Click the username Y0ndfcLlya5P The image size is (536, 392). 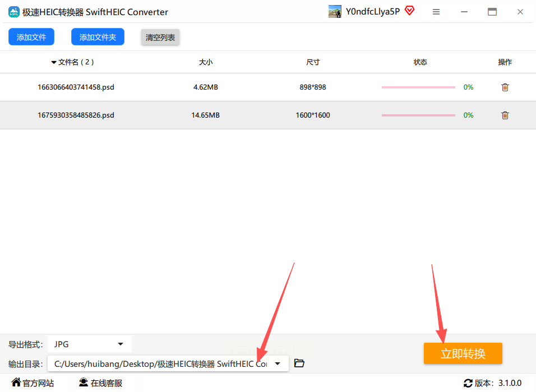373,12
